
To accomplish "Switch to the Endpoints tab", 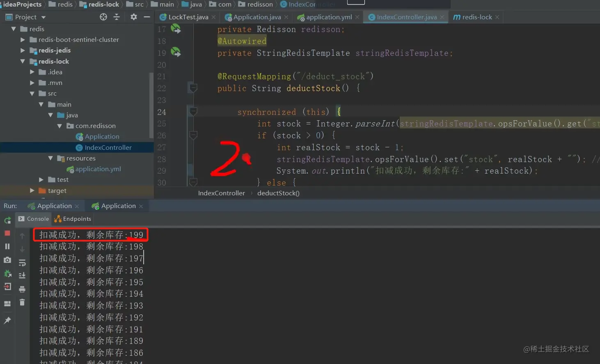I will pyautogui.click(x=73, y=219).
